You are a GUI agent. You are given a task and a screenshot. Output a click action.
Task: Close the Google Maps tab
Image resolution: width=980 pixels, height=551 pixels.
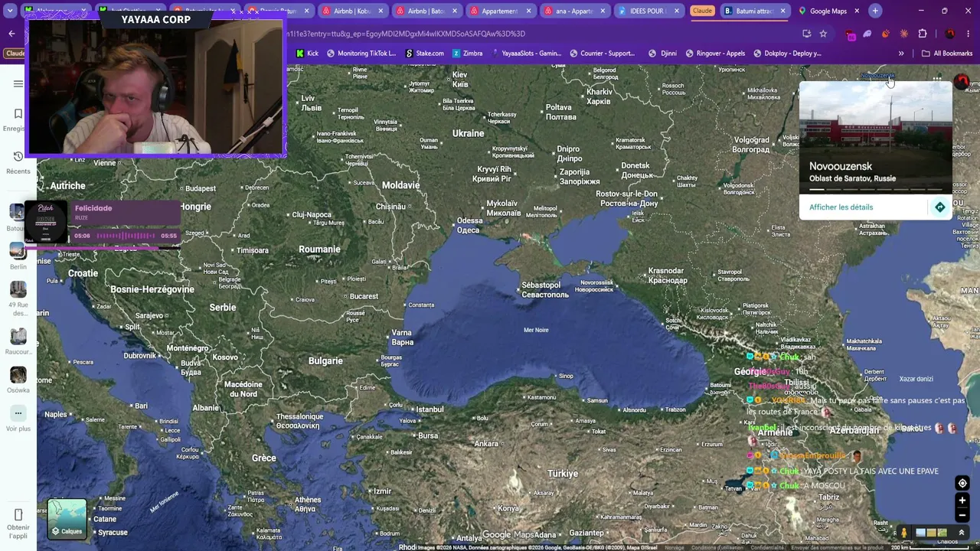(x=857, y=11)
